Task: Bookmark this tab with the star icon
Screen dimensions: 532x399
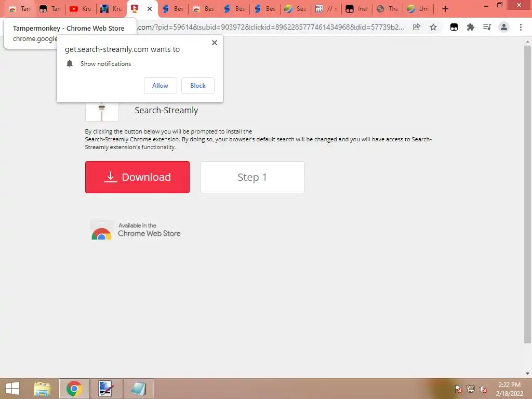Action: pyautogui.click(x=433, y=27)
